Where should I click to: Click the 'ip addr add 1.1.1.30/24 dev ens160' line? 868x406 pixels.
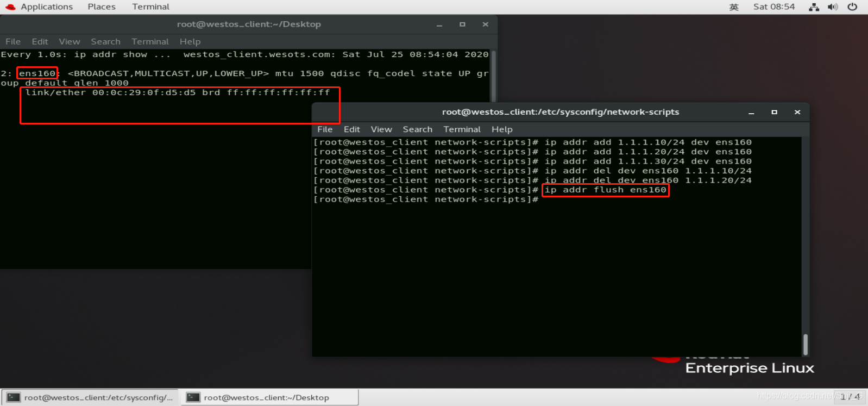(648, 161)
